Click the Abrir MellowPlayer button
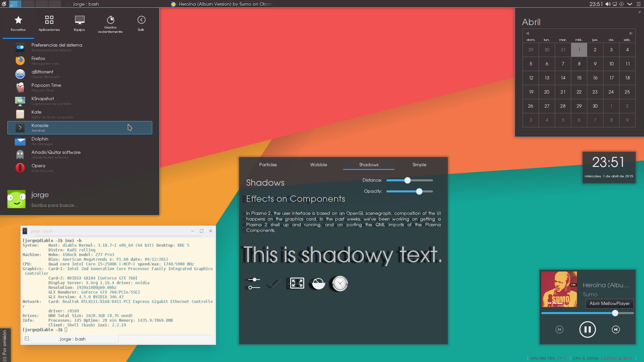Screen dimensions: 644x362 609,303
